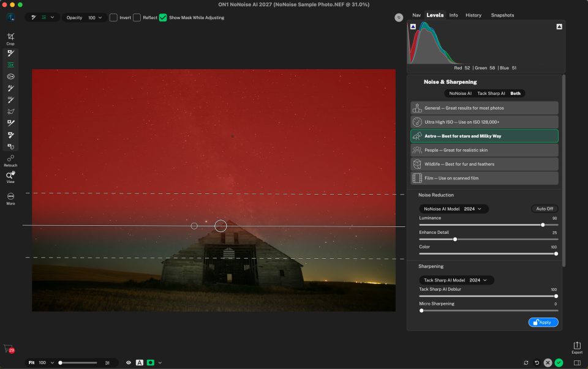Viewport: 588px width, 369px height.
Task: Click the Tack Sharp AI Deblur slider handle
Action: point(556,296)
